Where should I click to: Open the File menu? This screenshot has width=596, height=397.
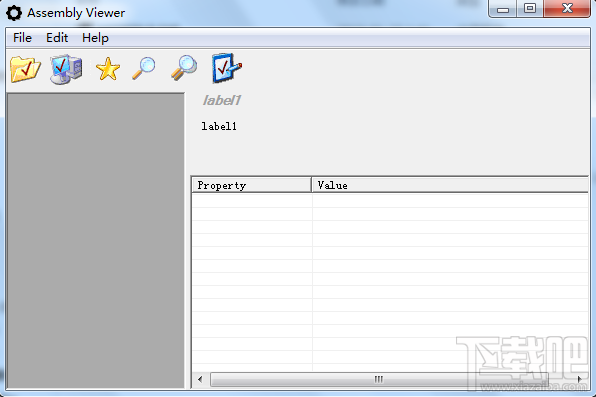point(22,38)
